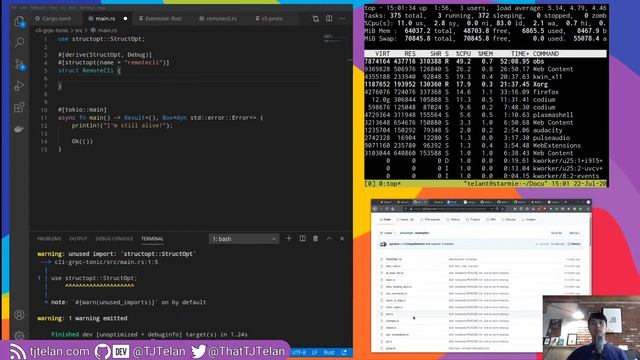Viewport: 640px width, 360px height.
Task: Open the Explorer view in the activity bar
Action: coord(19,21)
